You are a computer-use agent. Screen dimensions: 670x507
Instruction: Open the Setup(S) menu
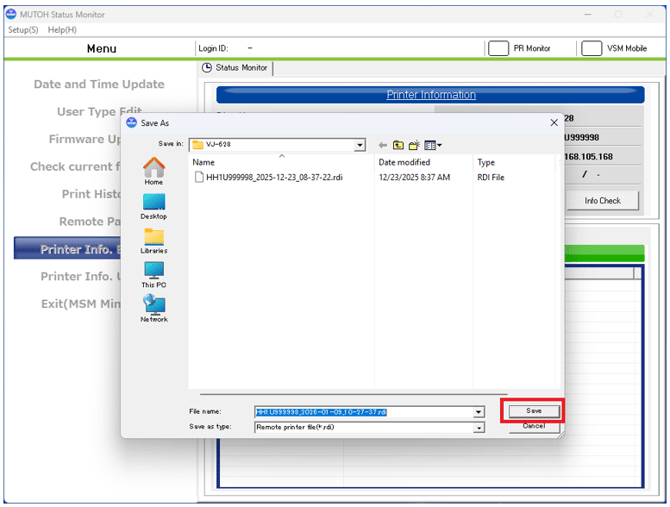pyautogui.click(x=23, y=30)
